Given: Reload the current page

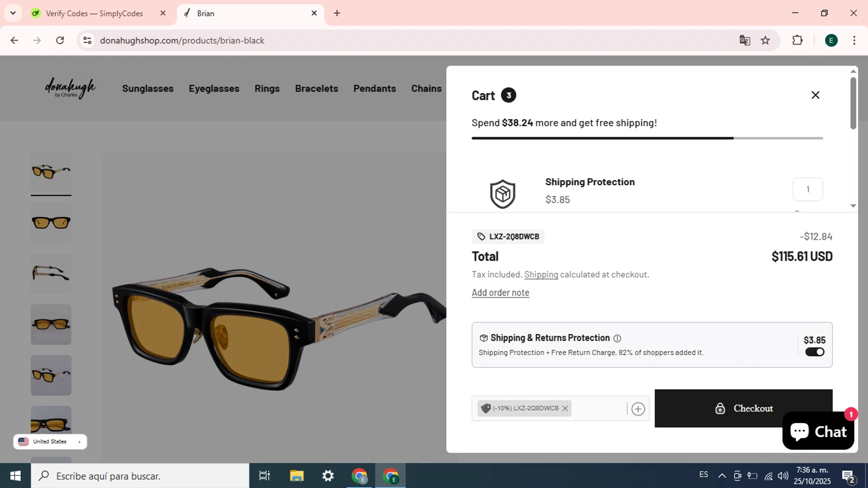Looking at the screenshot, I should [x=60, y=41].
